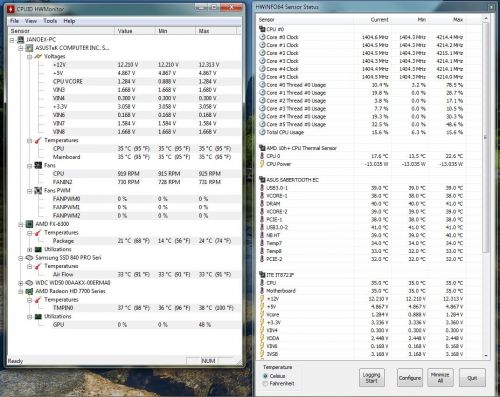Image resolution: width=500 pixels, height=397 pixels.
Task: Click the Radeon Utilizations group icon
Action: tap(38, 316)
